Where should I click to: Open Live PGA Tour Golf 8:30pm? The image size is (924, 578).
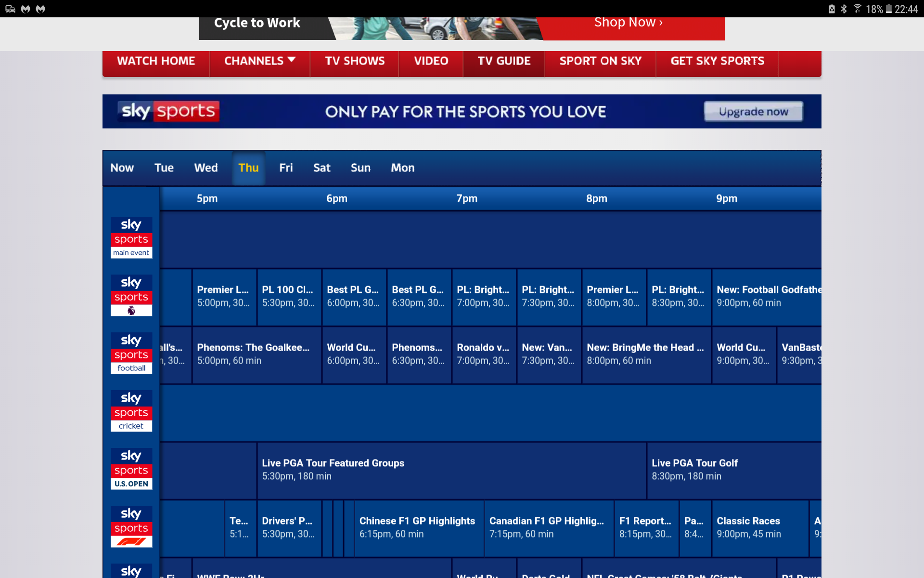tap(734, 470)
